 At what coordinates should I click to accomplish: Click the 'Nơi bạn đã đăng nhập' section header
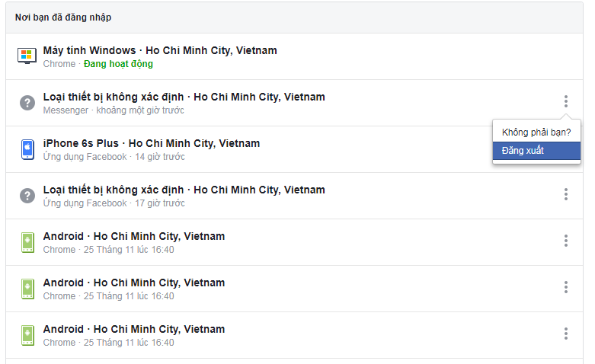pos(63,18)
